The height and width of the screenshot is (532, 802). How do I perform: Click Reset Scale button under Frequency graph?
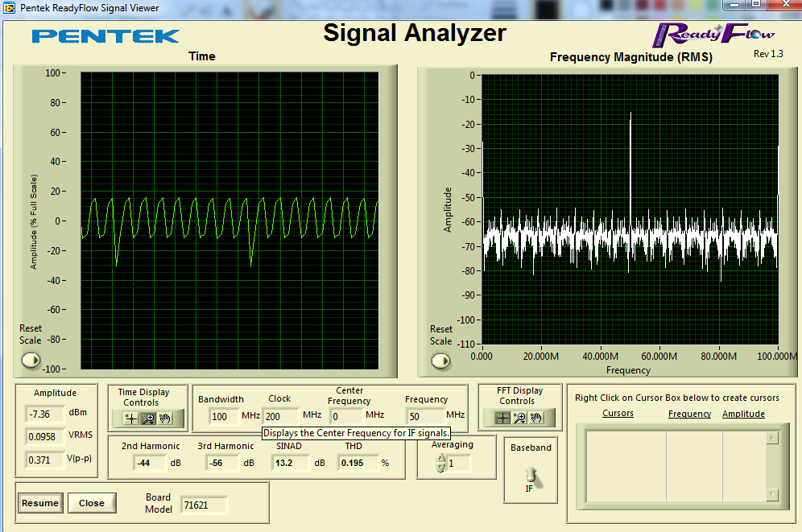[x=441, y=361]
